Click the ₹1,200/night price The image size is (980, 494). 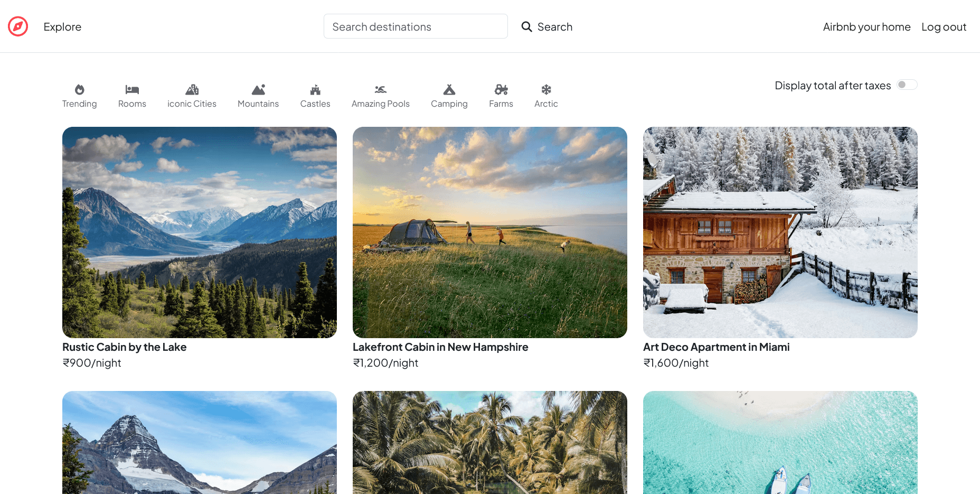click(385, 363)
